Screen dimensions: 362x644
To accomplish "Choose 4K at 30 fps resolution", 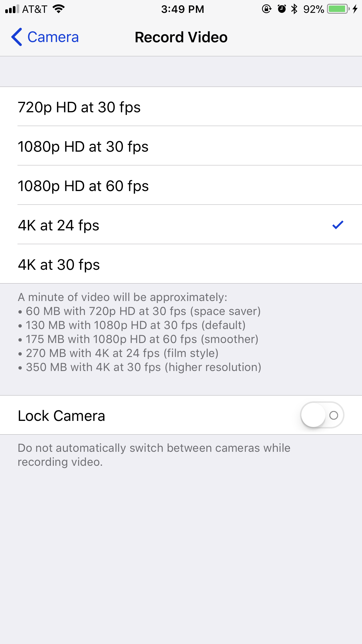I will 181,264.
